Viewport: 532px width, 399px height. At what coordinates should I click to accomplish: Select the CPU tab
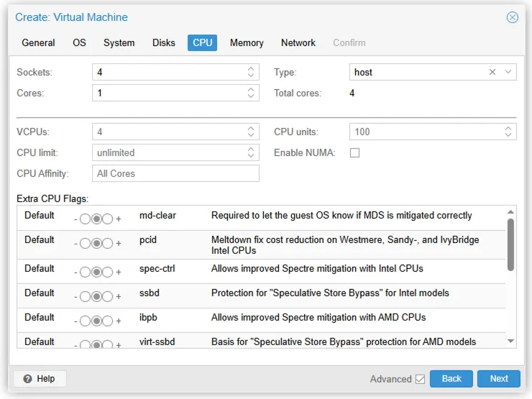pos(202,42)
